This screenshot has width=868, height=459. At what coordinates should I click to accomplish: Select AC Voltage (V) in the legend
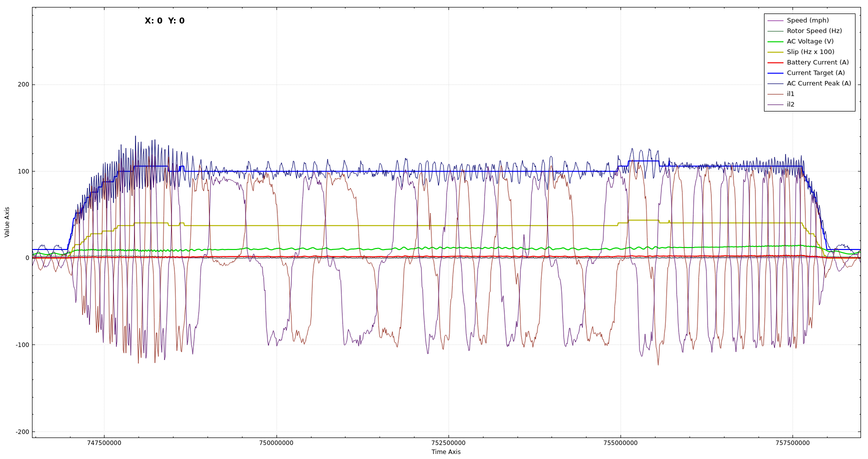(x=810, y=41)
